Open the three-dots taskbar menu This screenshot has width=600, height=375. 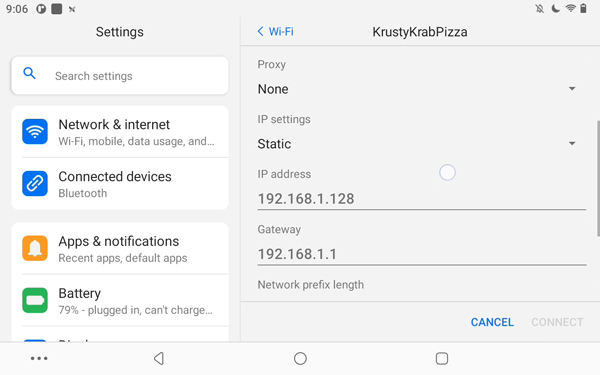[39, 359]
